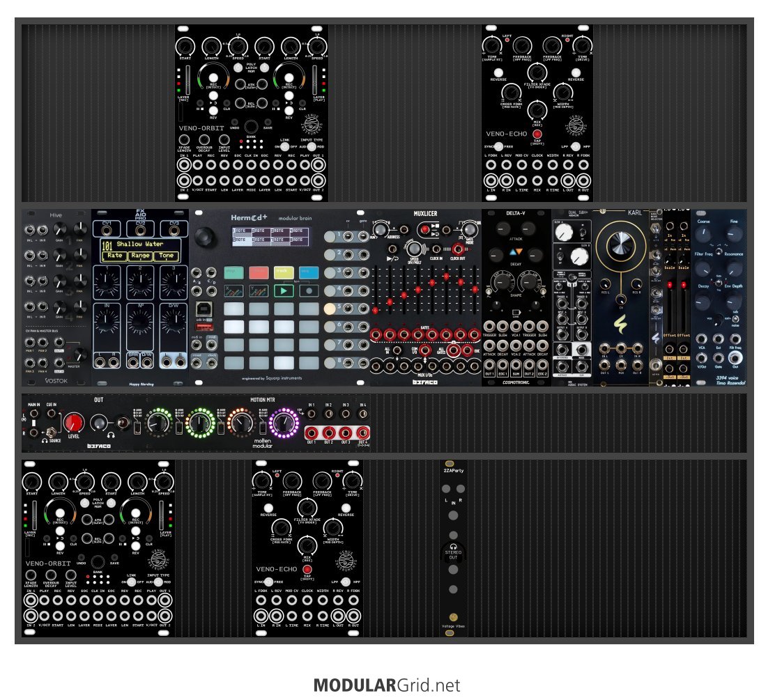Click the CUE IN jack on Befaco OUT

[51, 414]
